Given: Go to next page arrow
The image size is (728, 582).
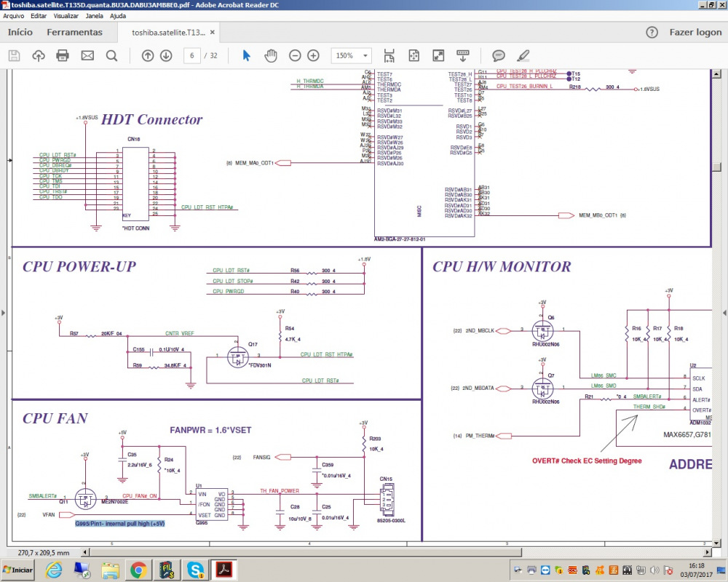Looking at the screenshot, I should (x=166, y=56).
